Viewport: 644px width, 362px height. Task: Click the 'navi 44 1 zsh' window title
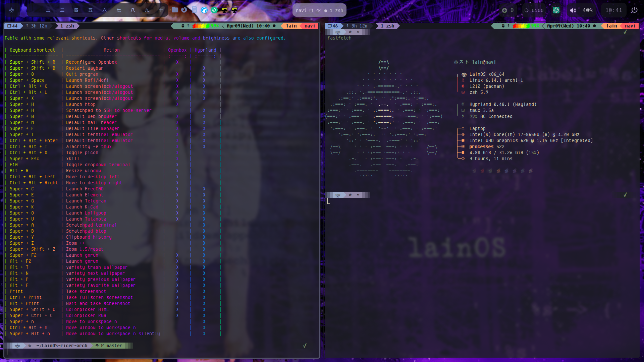tap(319, 10)
